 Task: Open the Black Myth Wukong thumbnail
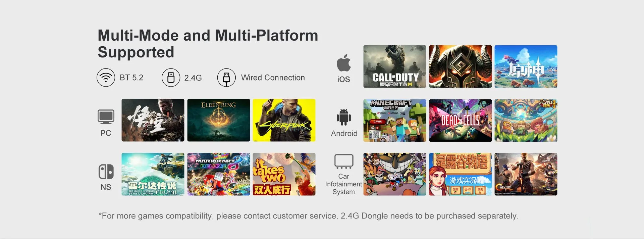(x=153, y=120)
